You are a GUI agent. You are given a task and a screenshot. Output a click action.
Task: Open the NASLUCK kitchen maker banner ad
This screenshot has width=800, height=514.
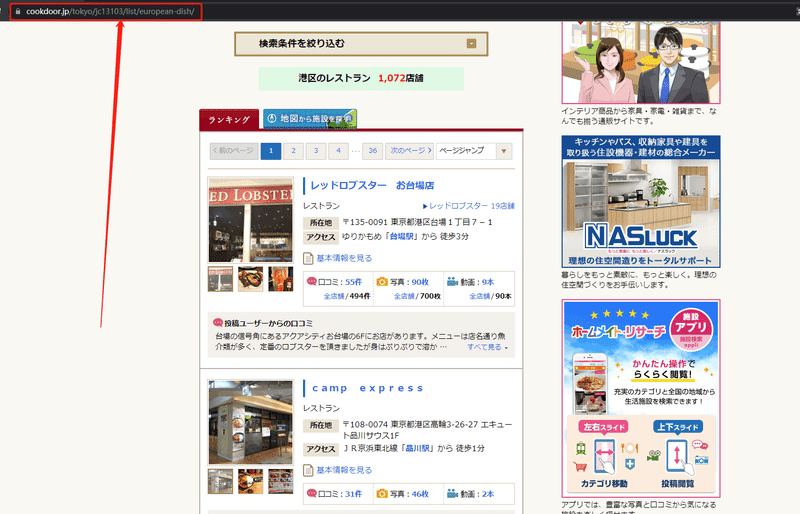click(641, 202)
